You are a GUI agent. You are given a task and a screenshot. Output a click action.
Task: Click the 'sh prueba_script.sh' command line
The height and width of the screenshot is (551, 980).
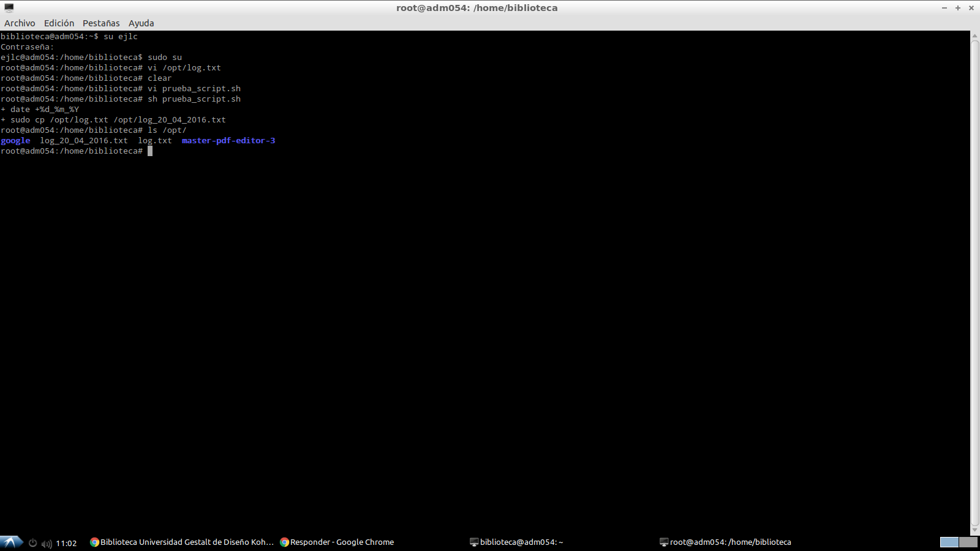(121, 99)
